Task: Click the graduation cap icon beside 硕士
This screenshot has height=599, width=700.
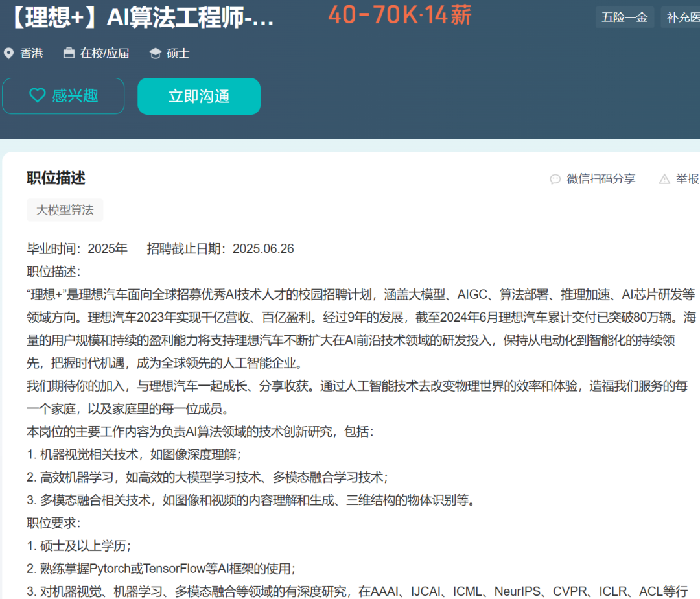Action: [x=155, y=53]
